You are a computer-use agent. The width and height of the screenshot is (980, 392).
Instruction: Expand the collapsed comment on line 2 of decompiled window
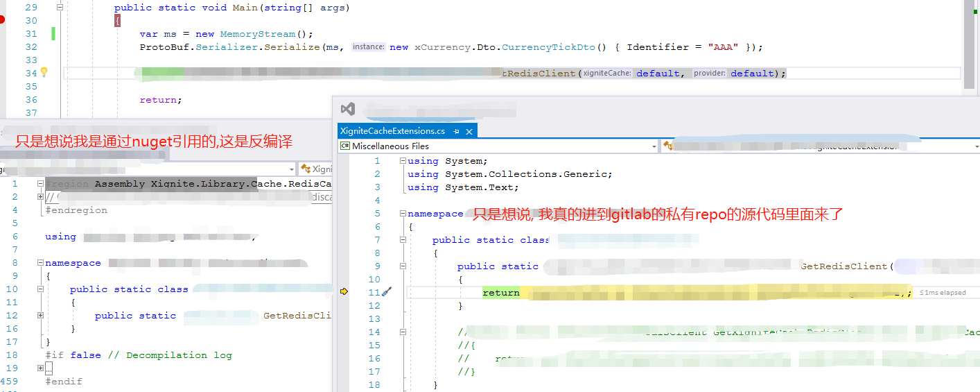(41, 197)
